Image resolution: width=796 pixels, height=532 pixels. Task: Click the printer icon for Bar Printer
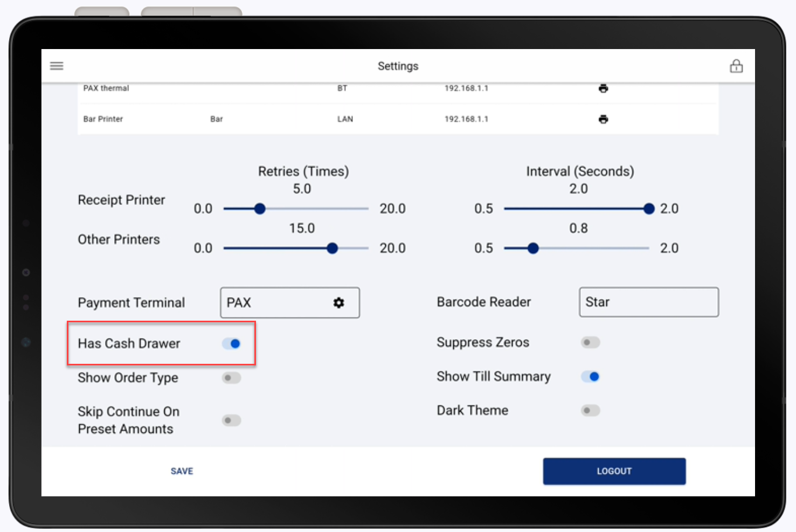pos(603,119)
